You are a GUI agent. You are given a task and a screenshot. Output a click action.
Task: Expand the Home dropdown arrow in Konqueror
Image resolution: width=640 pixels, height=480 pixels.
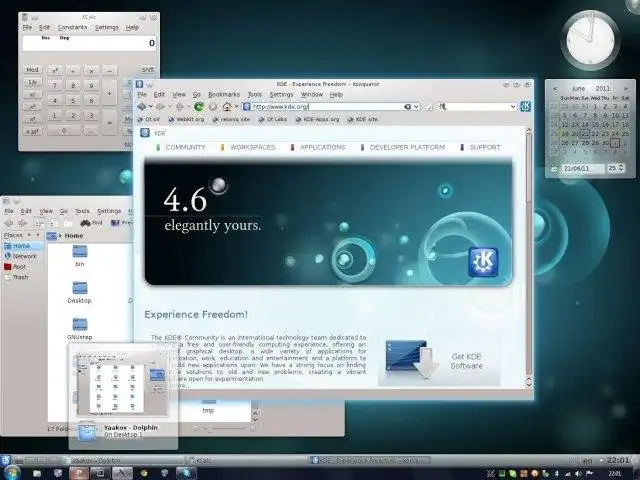coord(236,107)
